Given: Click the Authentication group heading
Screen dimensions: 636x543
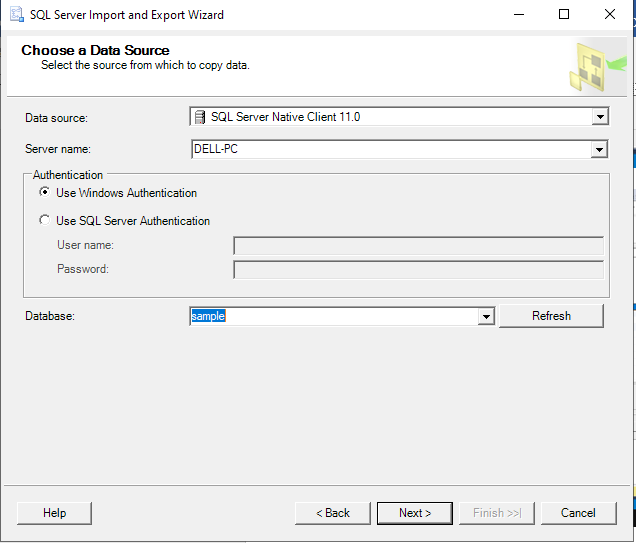Looking at the screenshot, I should click(x=68, y=175).
